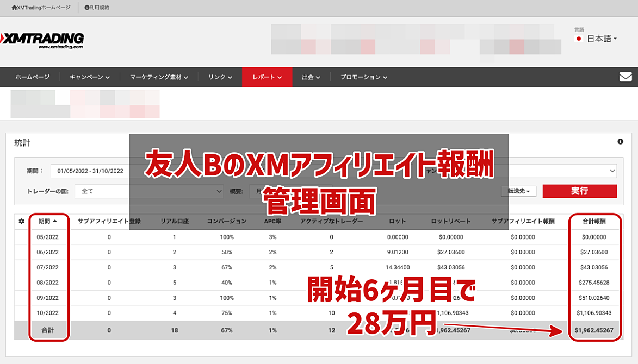Click the red 実行 button
This screenshot has height=364, width=638.
click(x=579, y=191)
